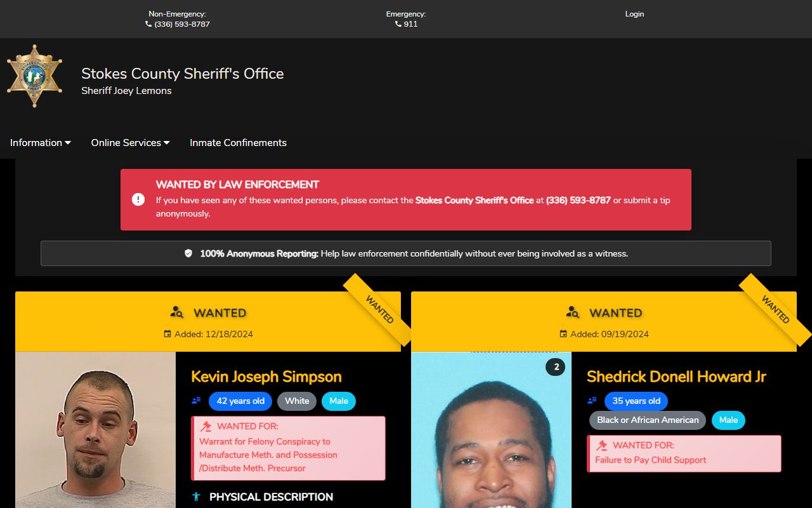Screen dimensions: 812x508
Task: Click the phone icon next to 911
Action: (x=398, y=24)
